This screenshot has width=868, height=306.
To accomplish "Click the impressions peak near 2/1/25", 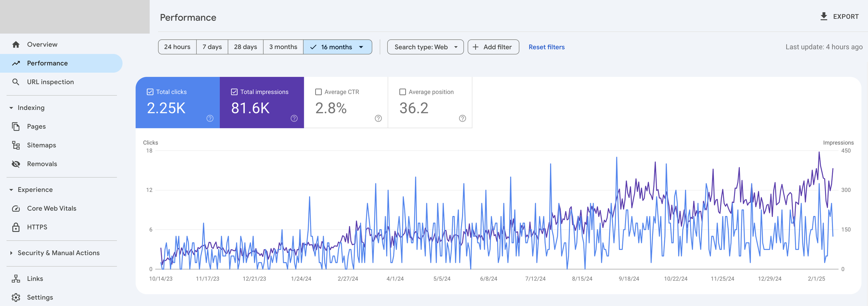I will [819, 152].
